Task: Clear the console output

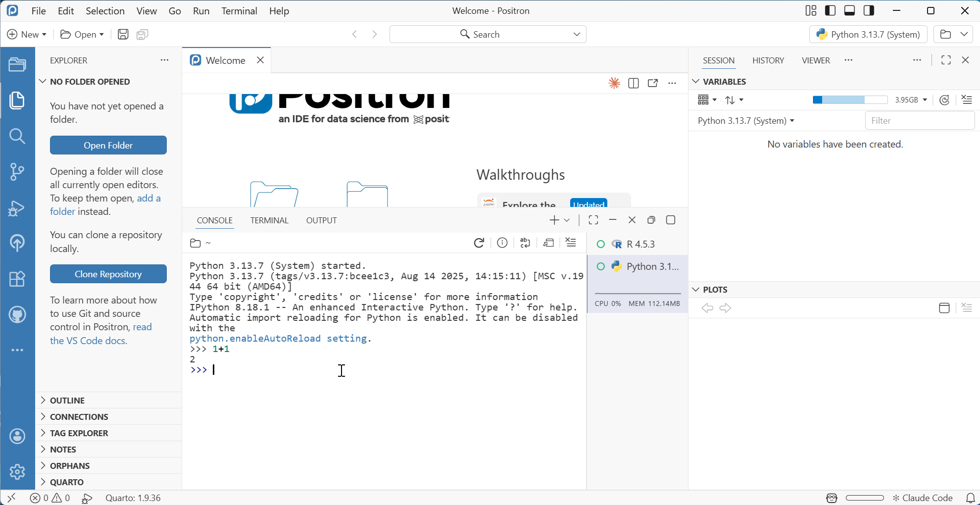Action: [x=571, y=243]
